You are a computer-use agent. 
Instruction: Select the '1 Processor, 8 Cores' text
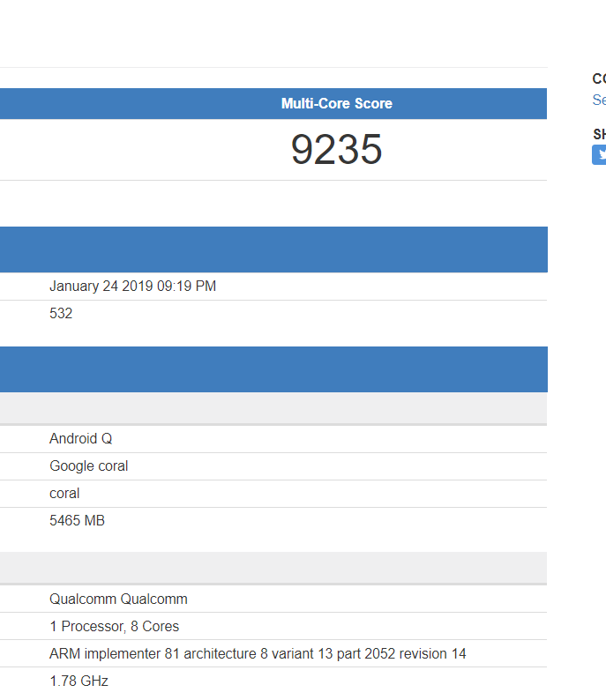pyautogui.click(x=114, y=627)
